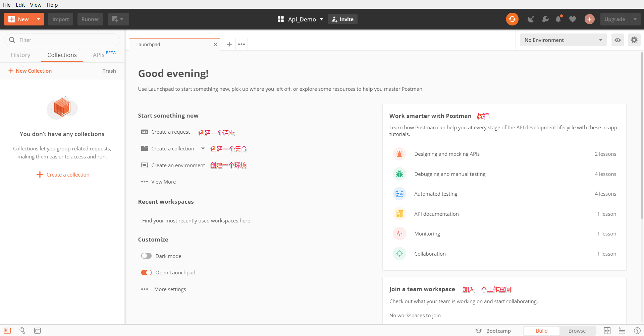Click Create a request link
The height and width of the screenshot is (336, 644).
click(x=170, y=132)
